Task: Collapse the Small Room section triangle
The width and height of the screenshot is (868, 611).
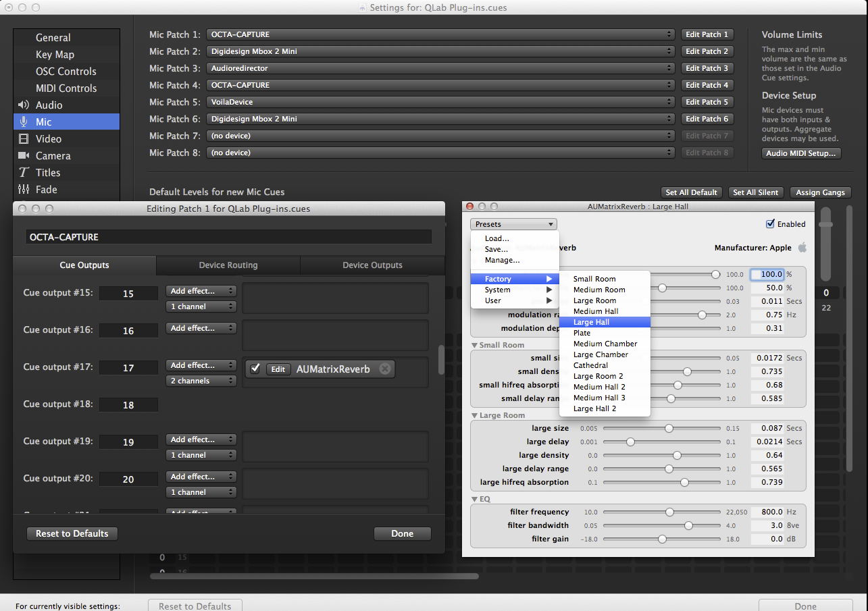Action: click(475, 346)
